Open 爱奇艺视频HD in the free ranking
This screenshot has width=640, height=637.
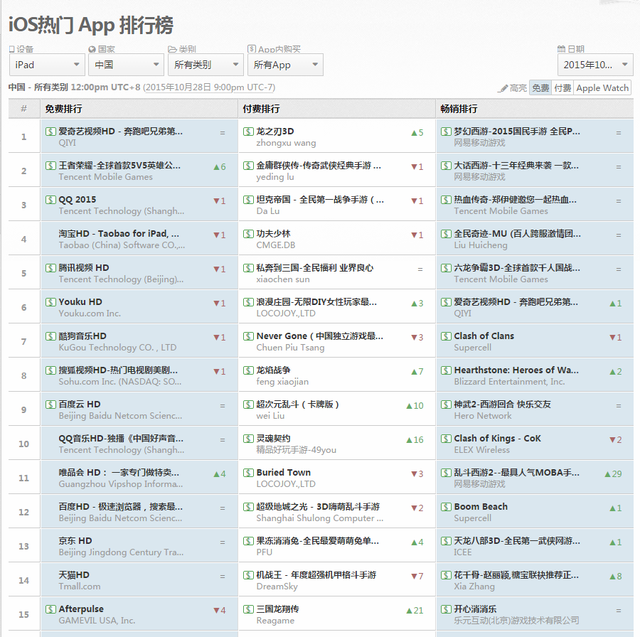coord(120,131)
